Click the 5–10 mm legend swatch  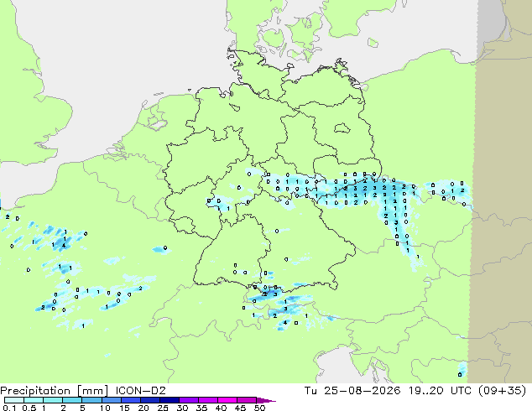tap(91, 400)
